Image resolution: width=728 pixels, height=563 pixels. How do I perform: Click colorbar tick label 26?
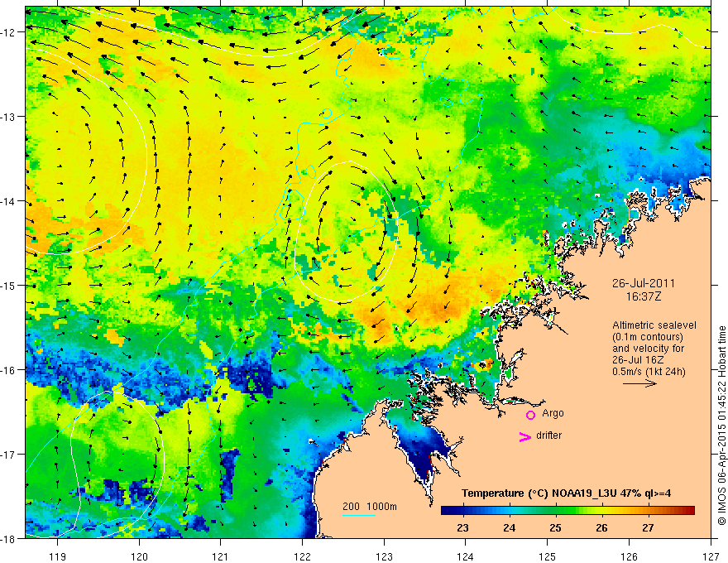(x=601, y=527)
